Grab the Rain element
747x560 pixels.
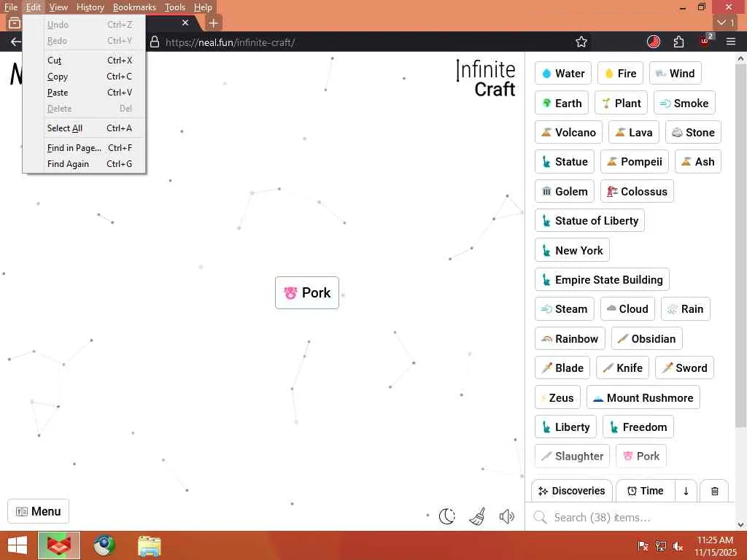point(686,309)
